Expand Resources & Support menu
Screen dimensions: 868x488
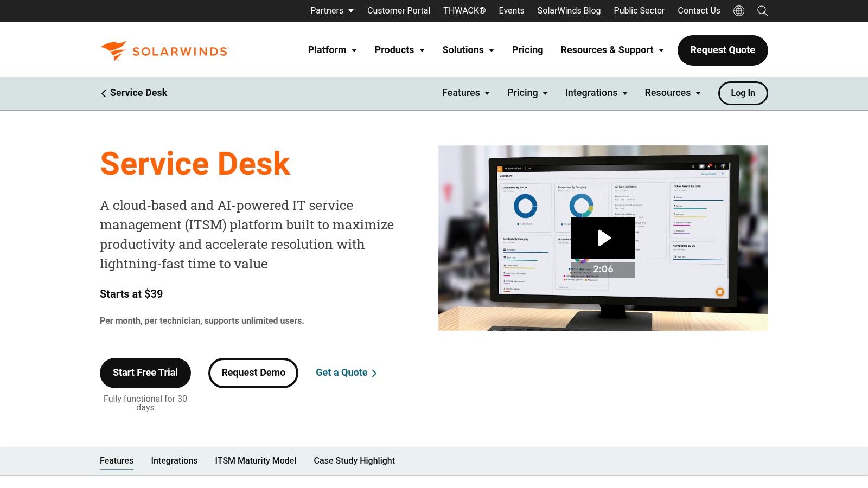(612, 50)
